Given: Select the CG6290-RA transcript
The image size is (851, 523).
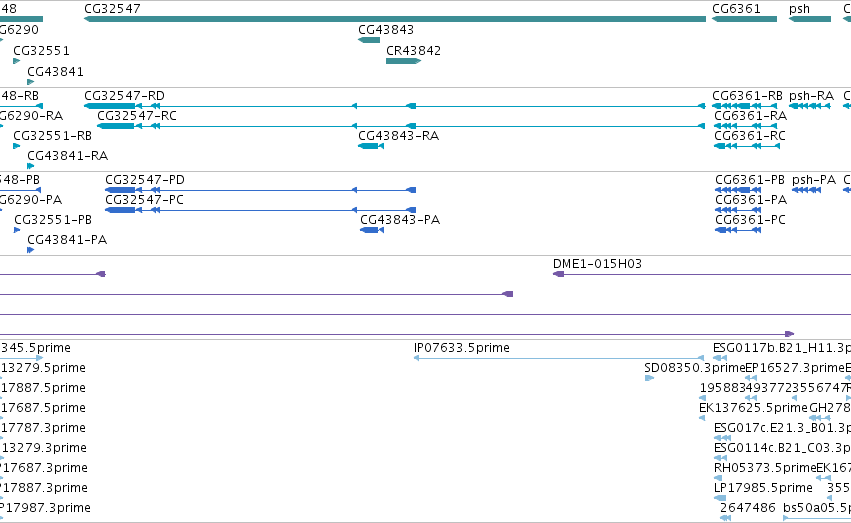Looking at the screenshot, I should [x=2, y=126].
